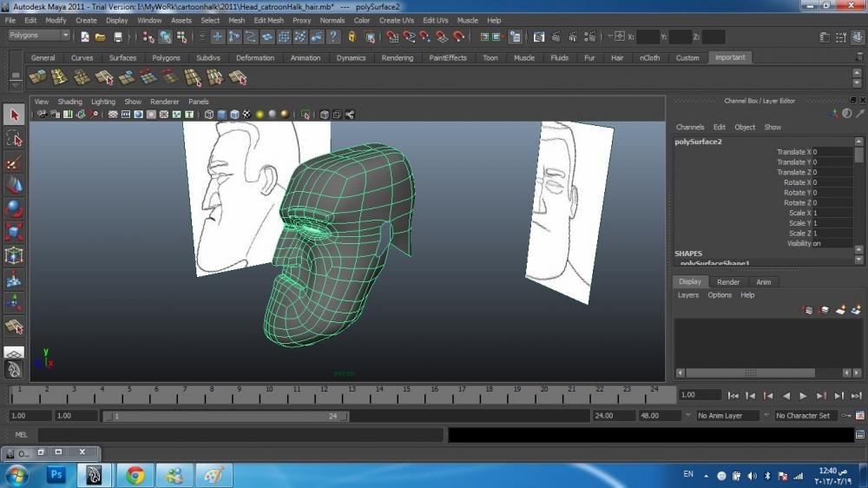This screenshot has width=868, height=488.
Task: Toggle Snap to curves icon
Action: point(409,37)
